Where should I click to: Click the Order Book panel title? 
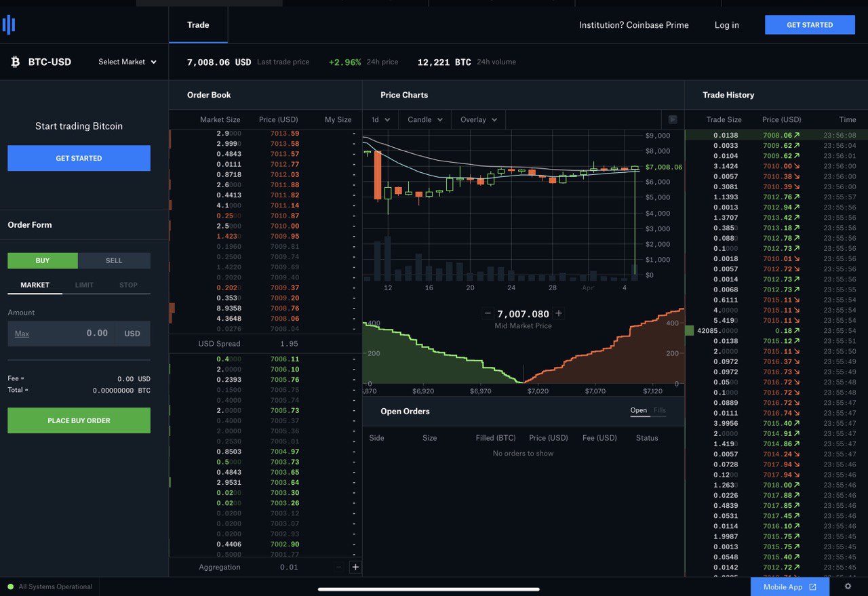[209, 95]
